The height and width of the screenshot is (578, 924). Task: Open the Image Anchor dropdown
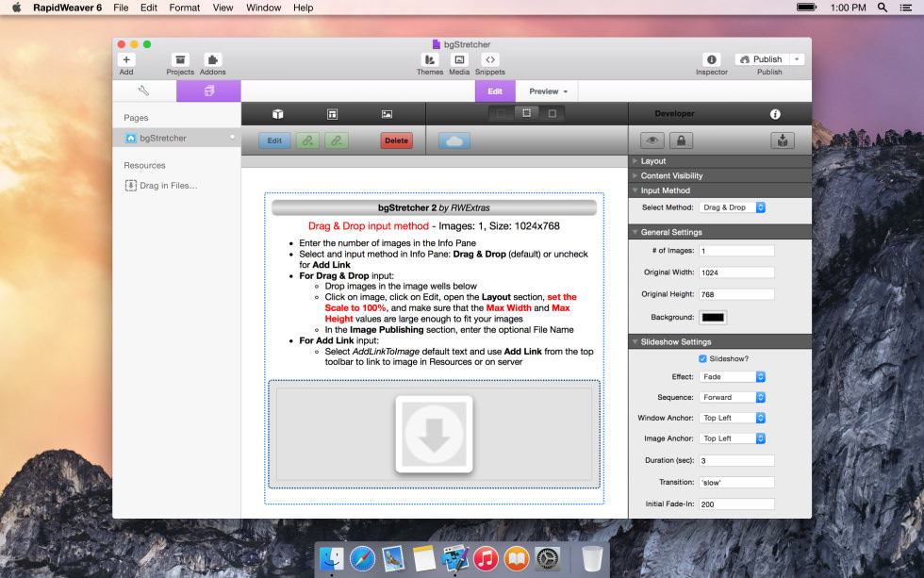(x=733, y=438)
